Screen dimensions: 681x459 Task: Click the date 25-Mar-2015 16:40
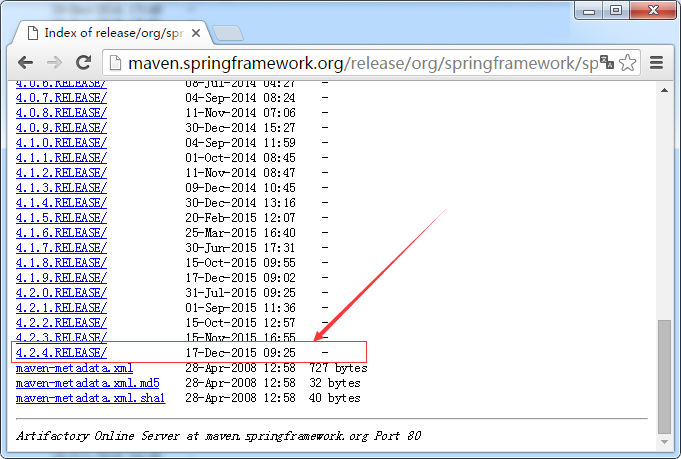coord(240,233)
